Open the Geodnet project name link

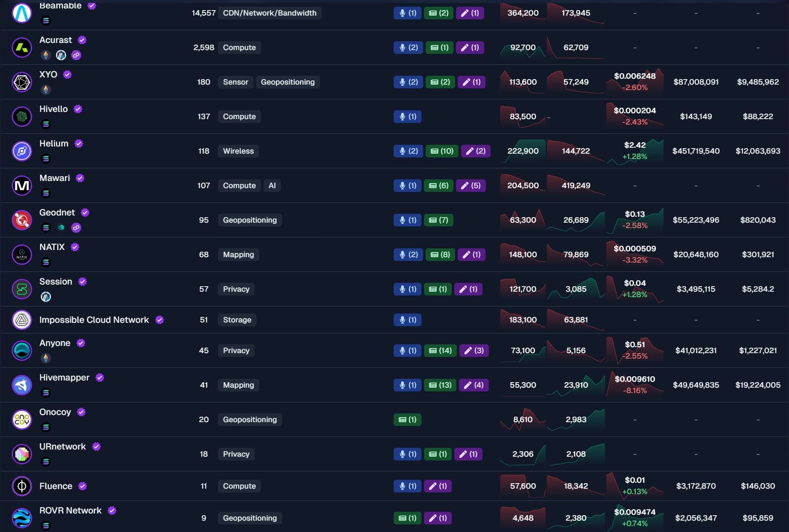coord(57,213)
